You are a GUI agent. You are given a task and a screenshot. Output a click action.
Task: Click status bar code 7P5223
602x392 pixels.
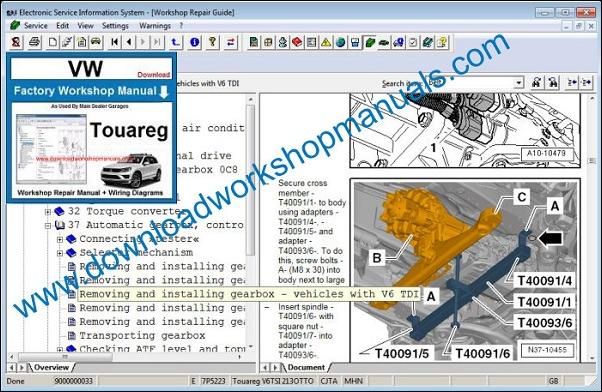coord(213,381)
